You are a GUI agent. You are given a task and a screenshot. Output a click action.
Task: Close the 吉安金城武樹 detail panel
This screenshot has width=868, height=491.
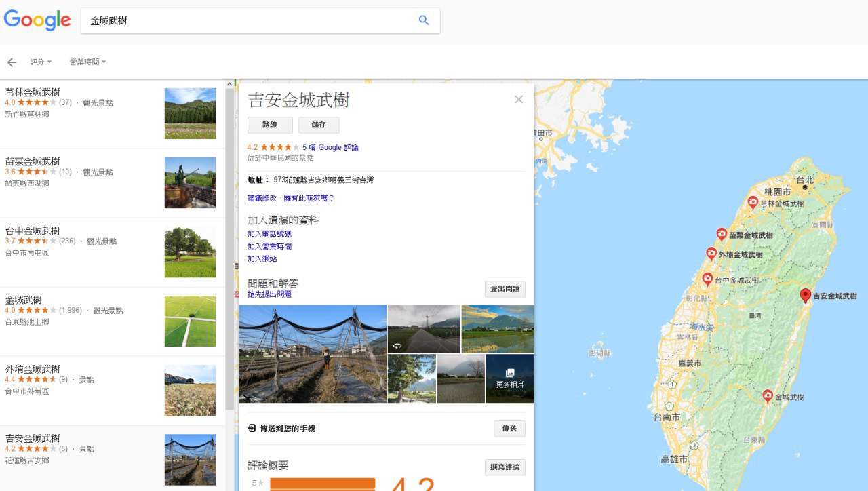519,100
